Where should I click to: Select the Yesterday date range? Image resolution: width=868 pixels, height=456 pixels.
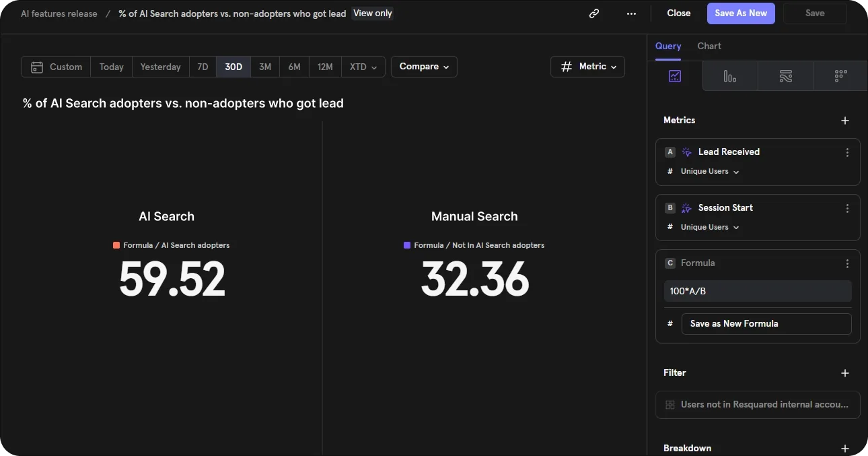click(160, 67)
